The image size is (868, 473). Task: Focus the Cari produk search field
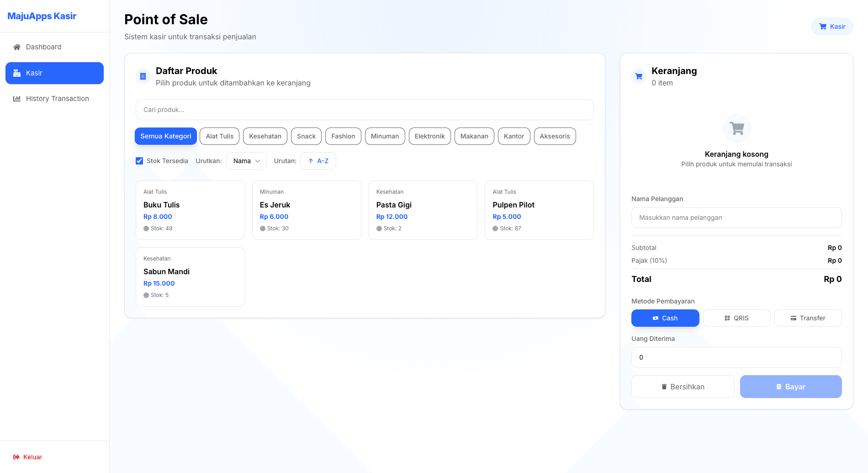pyautogui.click(x=365, y=110)
